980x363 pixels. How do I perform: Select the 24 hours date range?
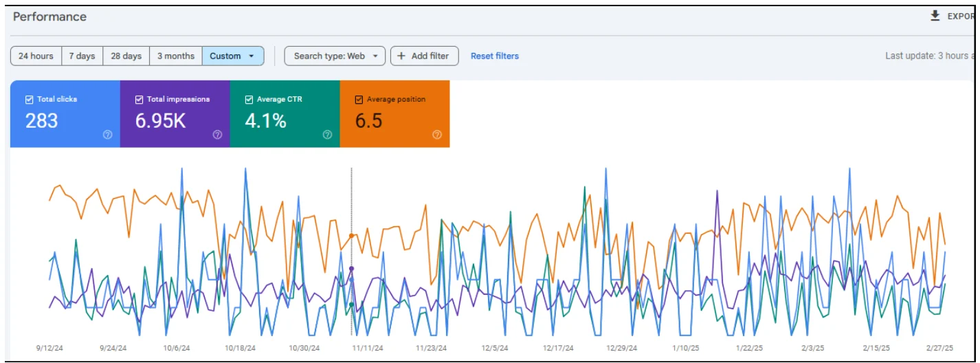click(x=36, y=56)
